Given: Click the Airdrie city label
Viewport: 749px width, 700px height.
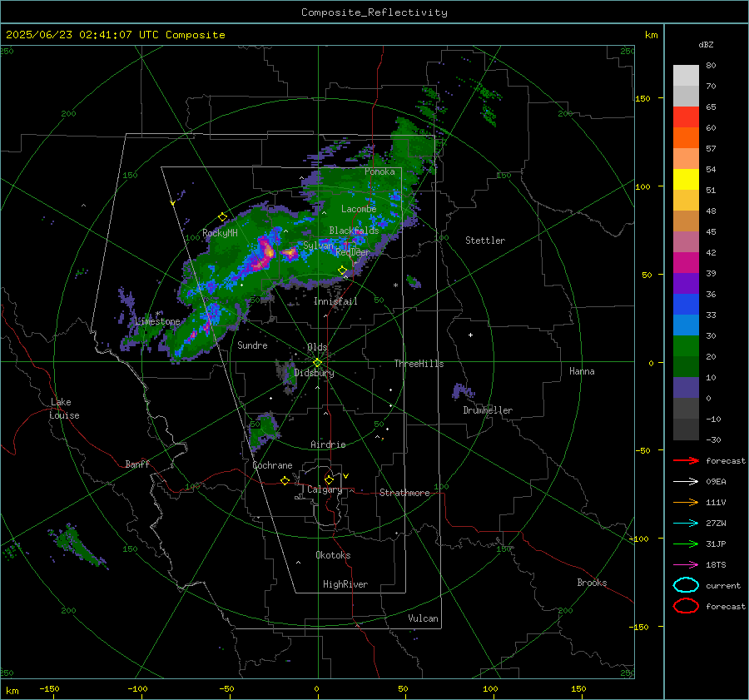Looking at the screenshot, I should pyautogui.click(x=328, y=444).
